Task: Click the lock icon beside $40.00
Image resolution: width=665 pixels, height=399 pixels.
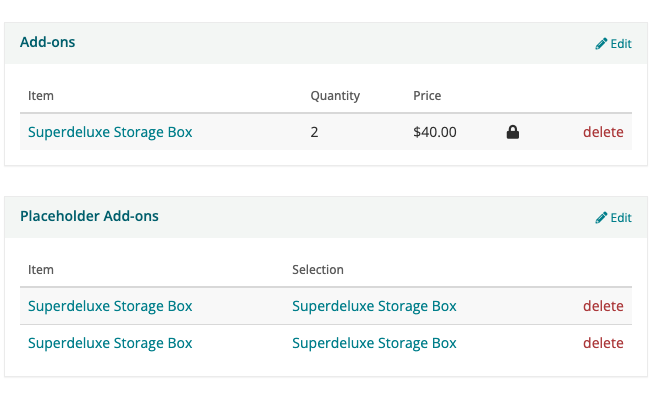Action: (513, 132)
